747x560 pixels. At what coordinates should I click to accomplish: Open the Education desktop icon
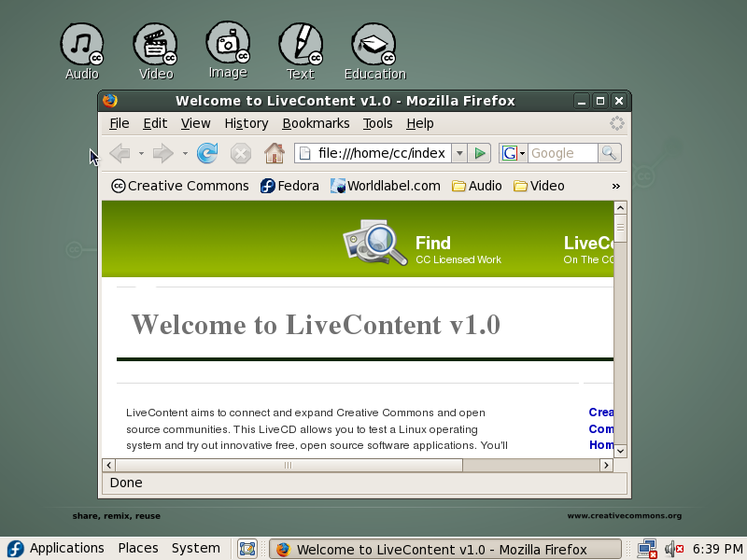tap(375, 51)
